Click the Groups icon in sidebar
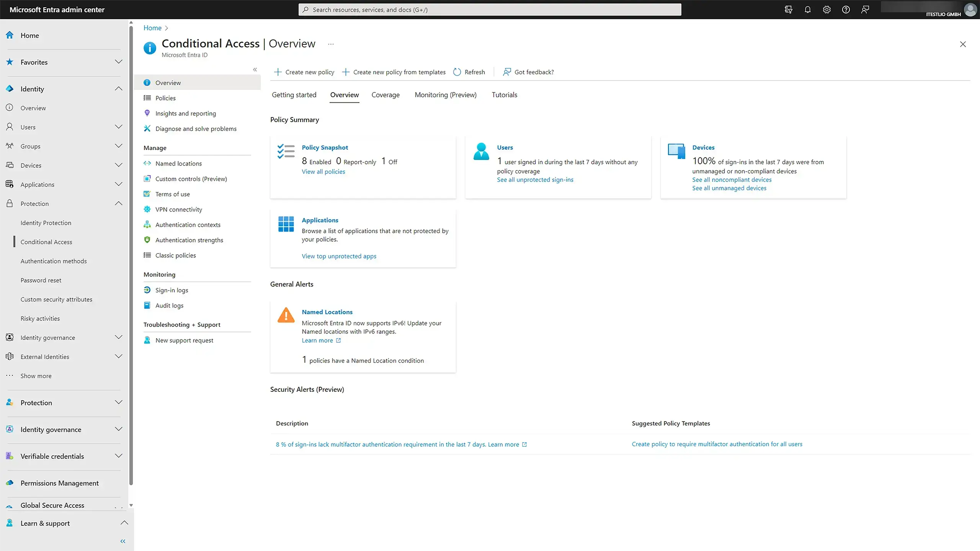 pyautogui.click(x=10, y=146)
